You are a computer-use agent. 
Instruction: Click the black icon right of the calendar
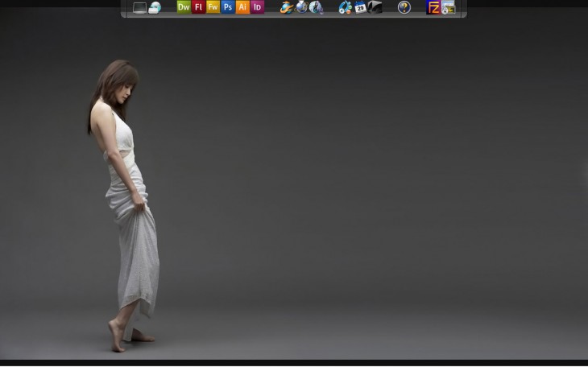[375, 7]
